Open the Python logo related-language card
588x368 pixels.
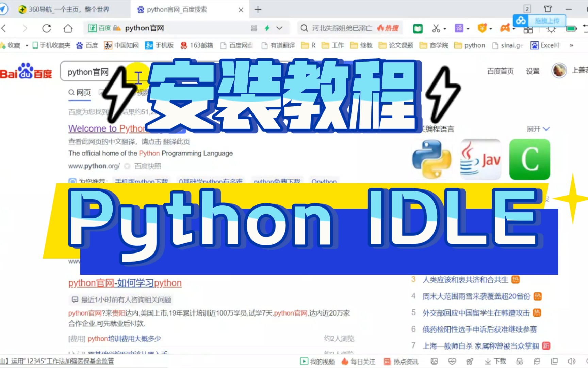click(x=431, y=159)
